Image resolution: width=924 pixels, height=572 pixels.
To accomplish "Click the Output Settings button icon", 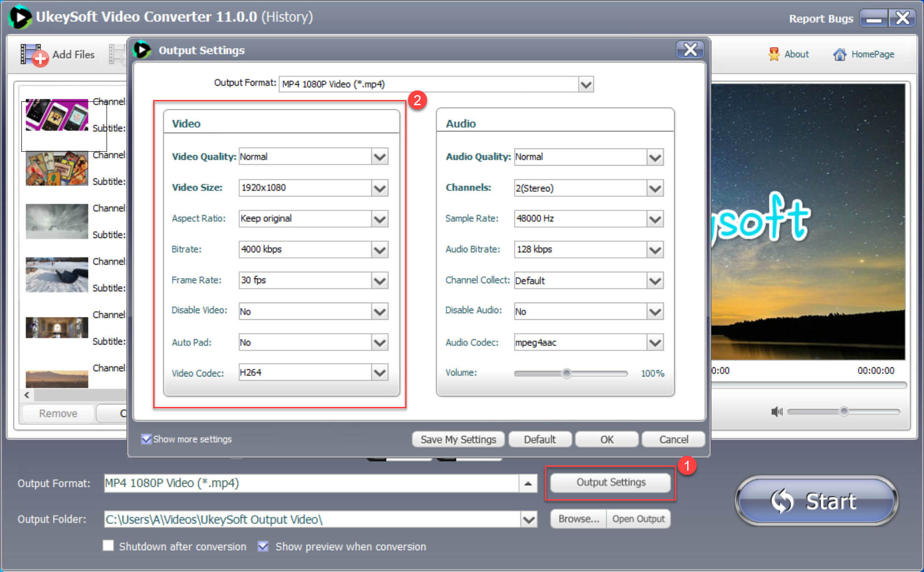I will (608, 480).
